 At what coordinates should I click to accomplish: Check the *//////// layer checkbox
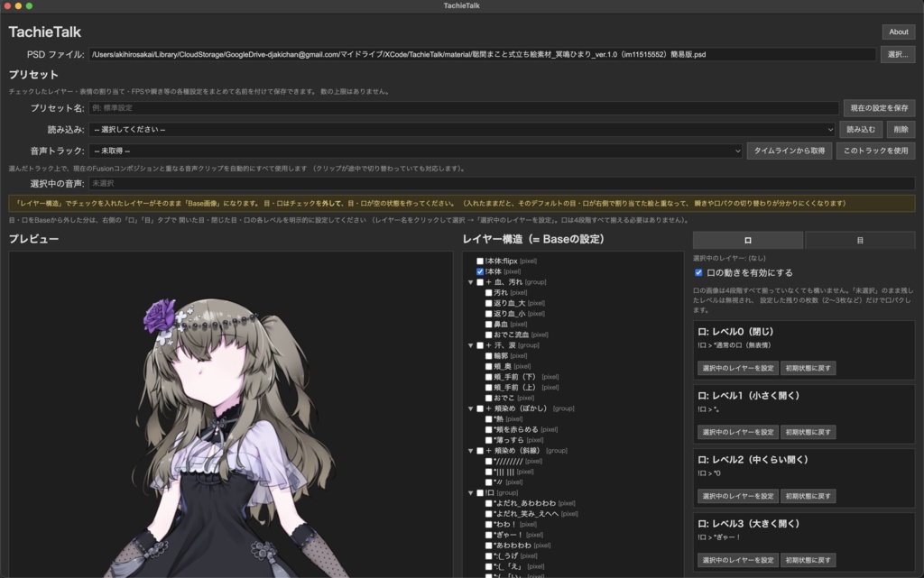pyautogui.click(x=488, y=461)
